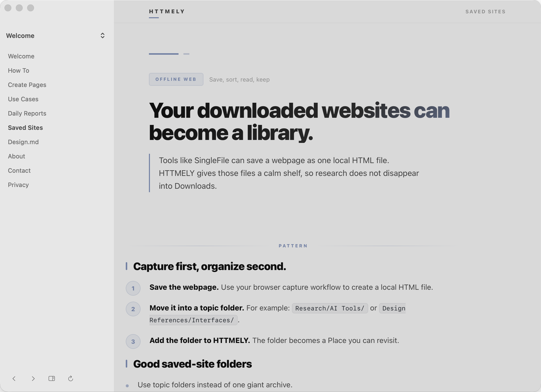Click the "Save the webpage." step text
The image size is (541, 392).
pos(184,287)
